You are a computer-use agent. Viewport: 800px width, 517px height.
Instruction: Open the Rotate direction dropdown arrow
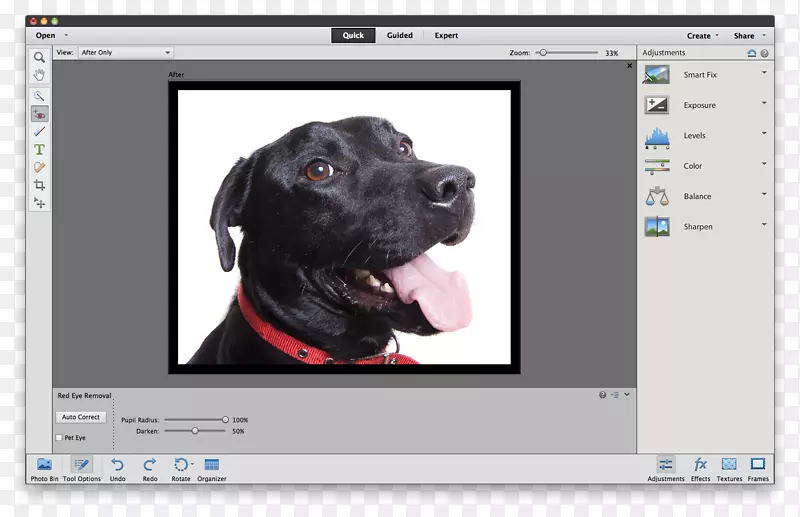[192, 464]
